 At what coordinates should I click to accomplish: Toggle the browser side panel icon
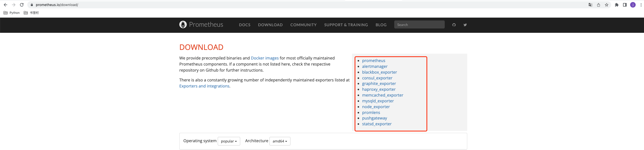[x=625, y=5]
